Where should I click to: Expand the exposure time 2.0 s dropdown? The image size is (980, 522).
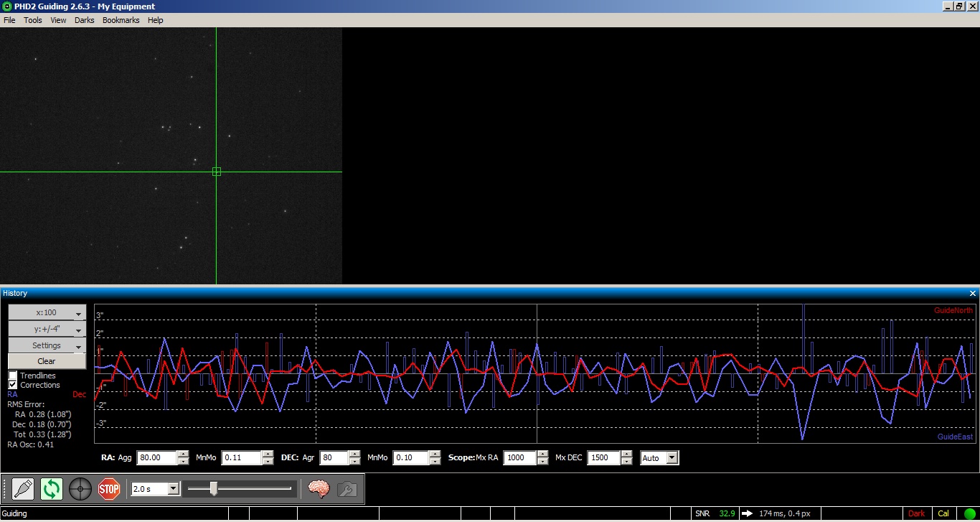tap(173, 489)
